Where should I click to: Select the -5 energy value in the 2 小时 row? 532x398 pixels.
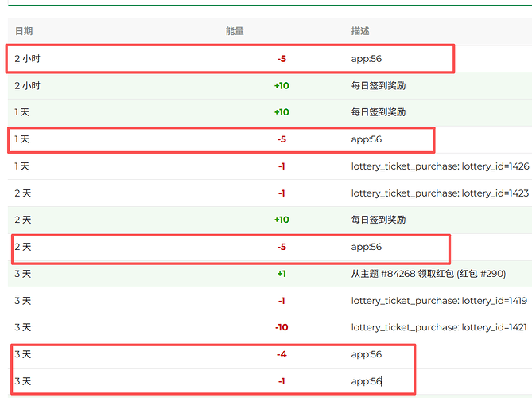[x=282, y=59]
